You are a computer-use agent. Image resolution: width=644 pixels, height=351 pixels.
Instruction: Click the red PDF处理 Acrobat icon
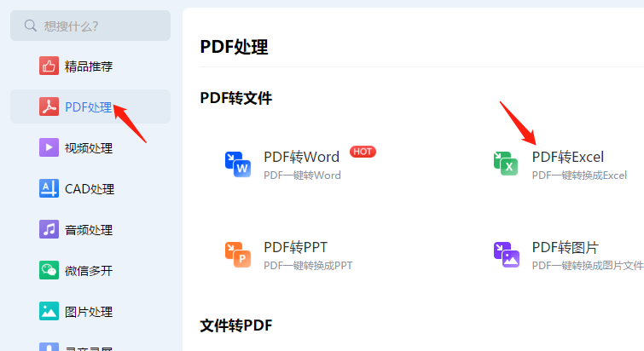(49, 106)
